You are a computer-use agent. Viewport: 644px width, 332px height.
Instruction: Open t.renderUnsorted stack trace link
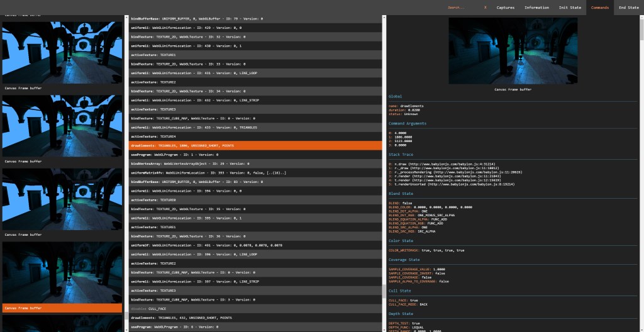coord(452,184)
